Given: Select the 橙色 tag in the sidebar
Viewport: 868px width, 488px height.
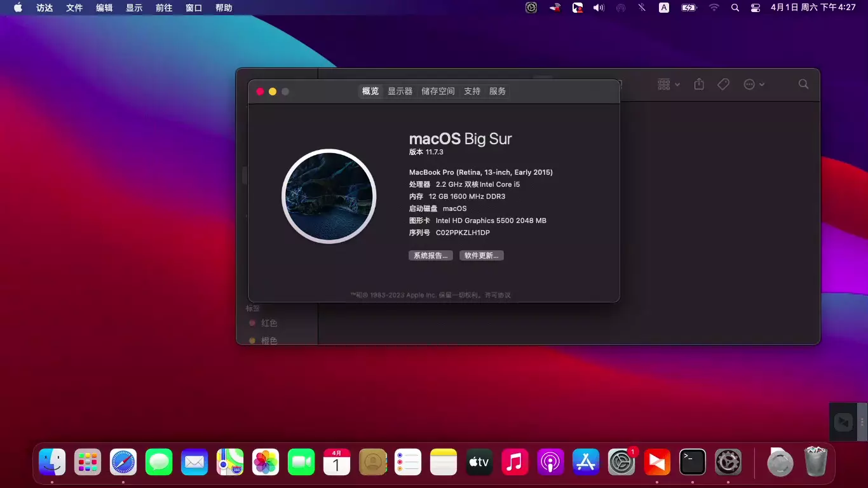Looking at the screenshot, I should tap(268, 340).
